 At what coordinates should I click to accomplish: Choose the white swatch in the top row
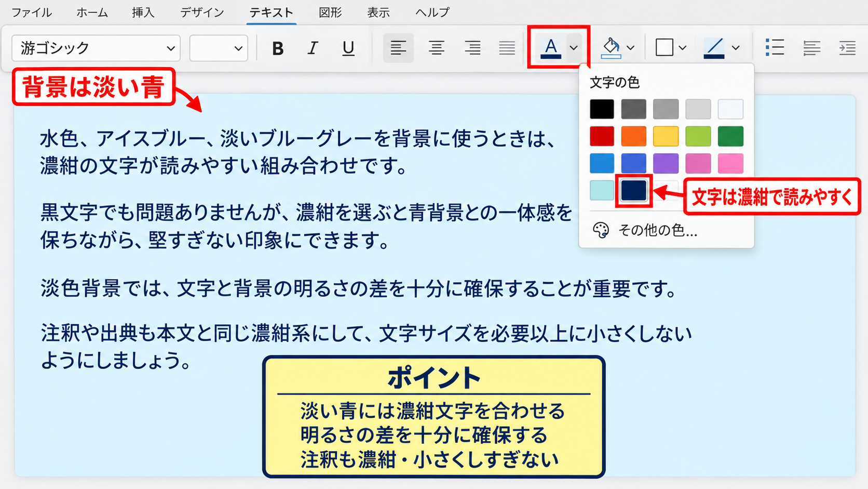[x=730, y=109]
